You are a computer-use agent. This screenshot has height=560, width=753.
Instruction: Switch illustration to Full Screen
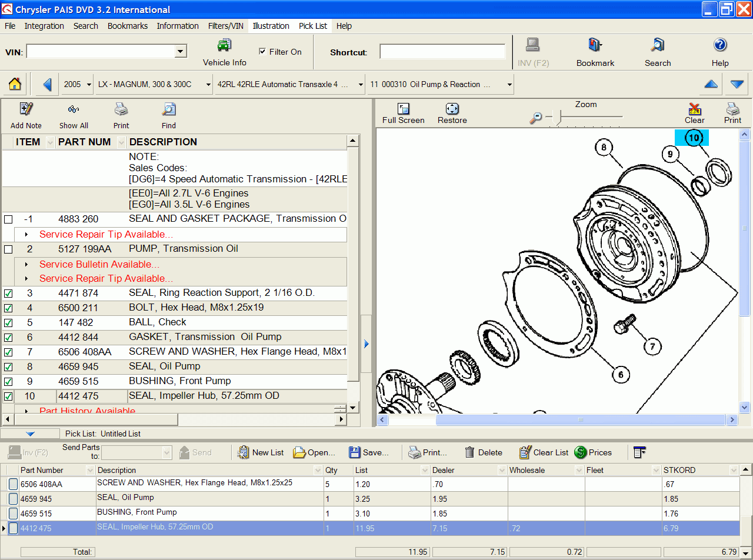(404, 114)
